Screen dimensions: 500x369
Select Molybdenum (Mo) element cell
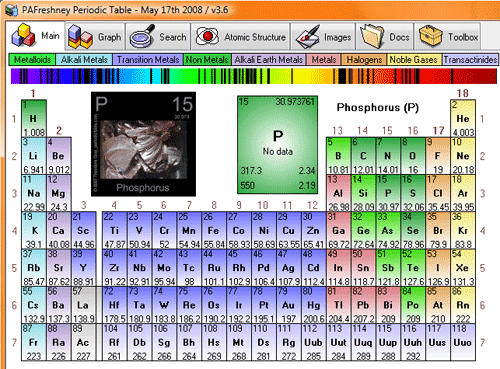pyautogui.click(x=164, y=267)
